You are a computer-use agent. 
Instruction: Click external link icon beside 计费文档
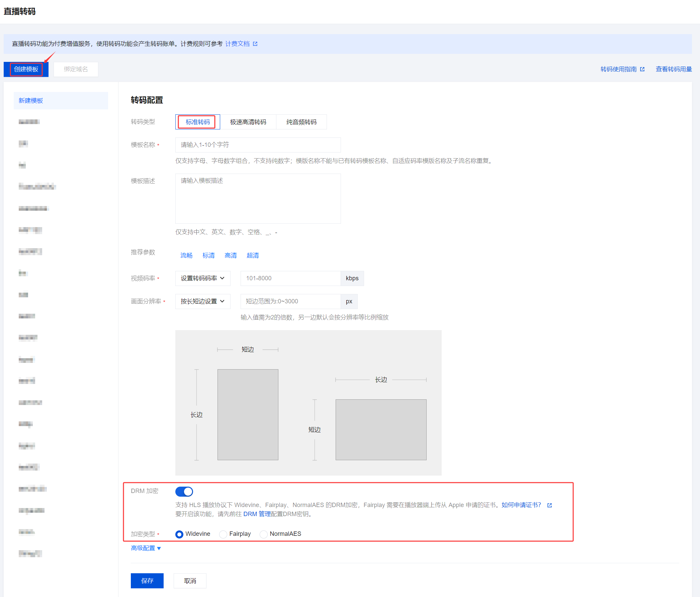[255, 44]
